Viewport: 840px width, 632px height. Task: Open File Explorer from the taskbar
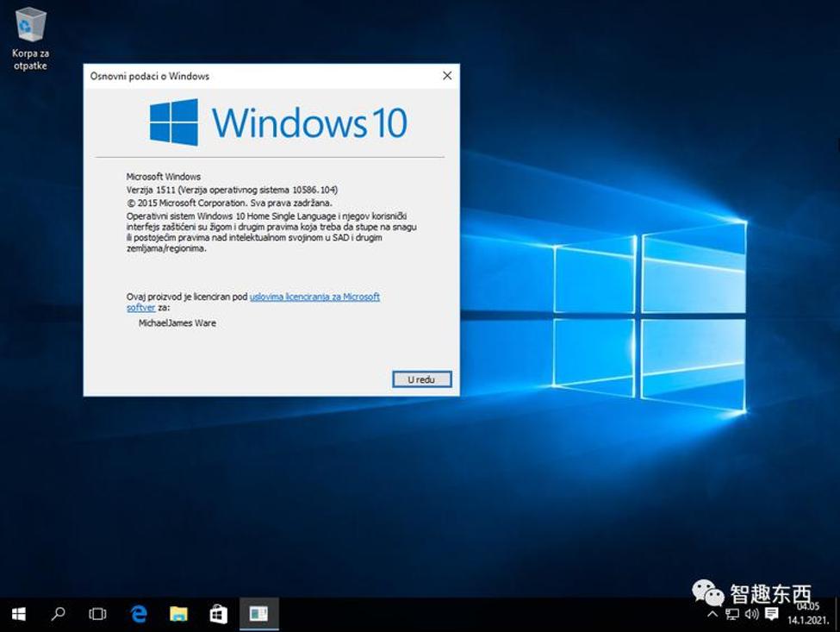178,614
